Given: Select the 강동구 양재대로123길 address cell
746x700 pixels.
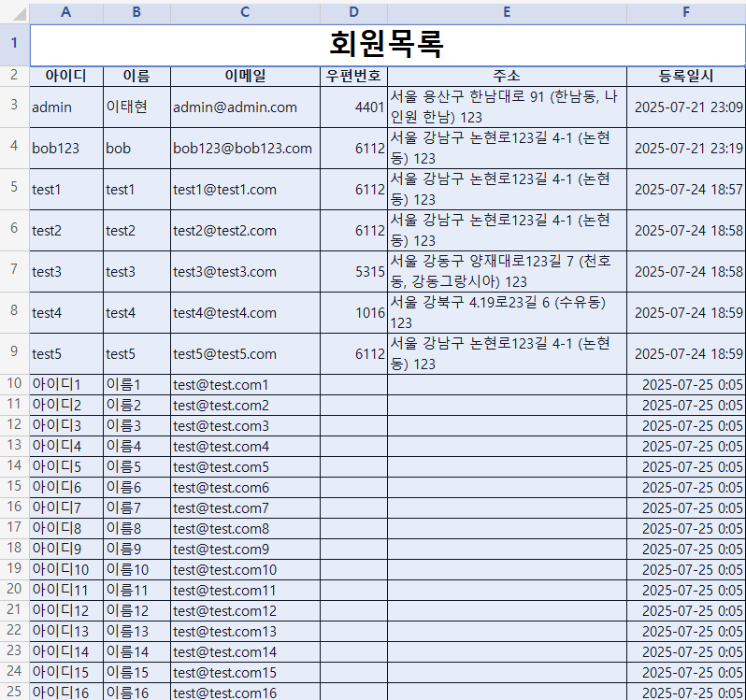Looking at the screenshot, I should (507, 272).
